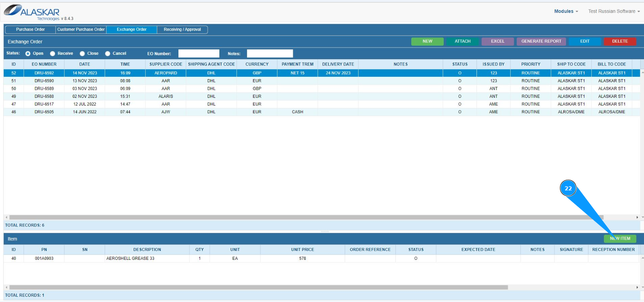The width and height of the screenshot is (644, 302).
Task: Click the GENERATE REPORT button
Action: tap(541, 41)
